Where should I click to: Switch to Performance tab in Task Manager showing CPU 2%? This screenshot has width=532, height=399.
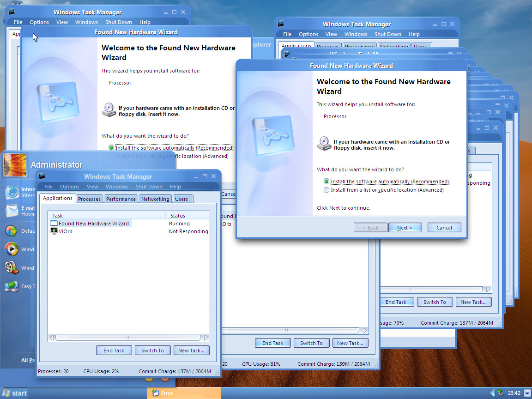121,199
